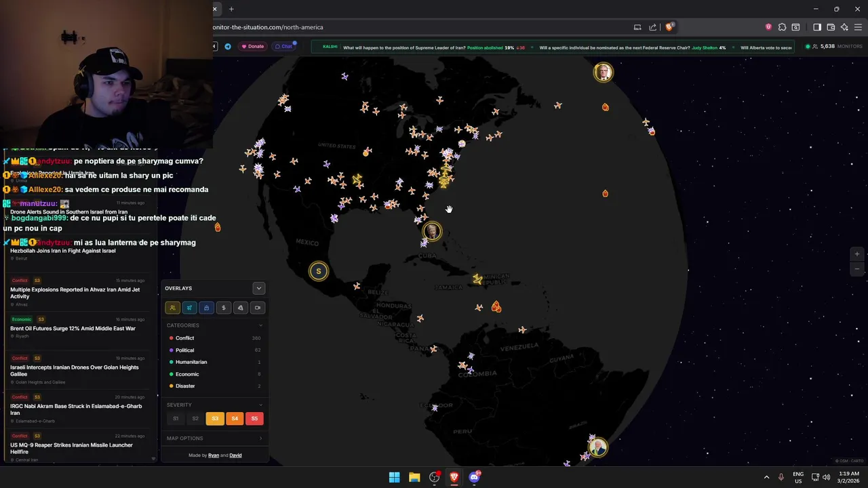
Task: Open IRGC Nabi Akram Base news item
Action: 77,409
